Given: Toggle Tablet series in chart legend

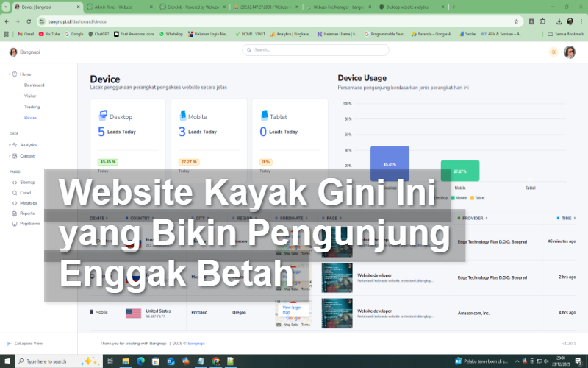Looking at the screenshot, I should pyautogui.click(x=478, y=198).
